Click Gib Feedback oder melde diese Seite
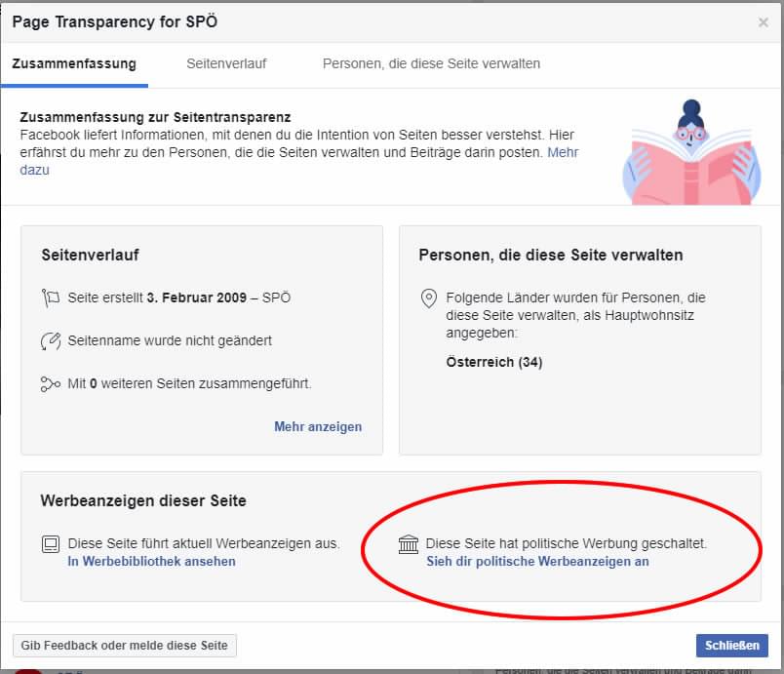 point(125,646)
